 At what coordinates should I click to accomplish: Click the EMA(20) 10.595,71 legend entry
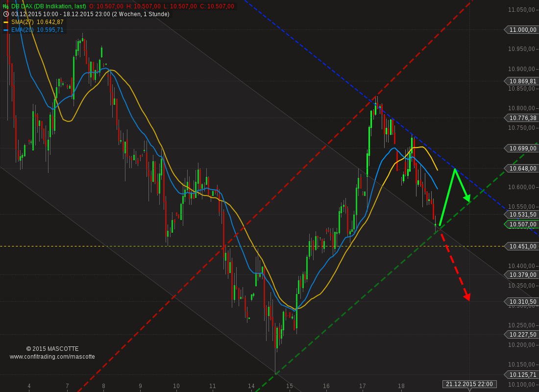click(37, 30)
